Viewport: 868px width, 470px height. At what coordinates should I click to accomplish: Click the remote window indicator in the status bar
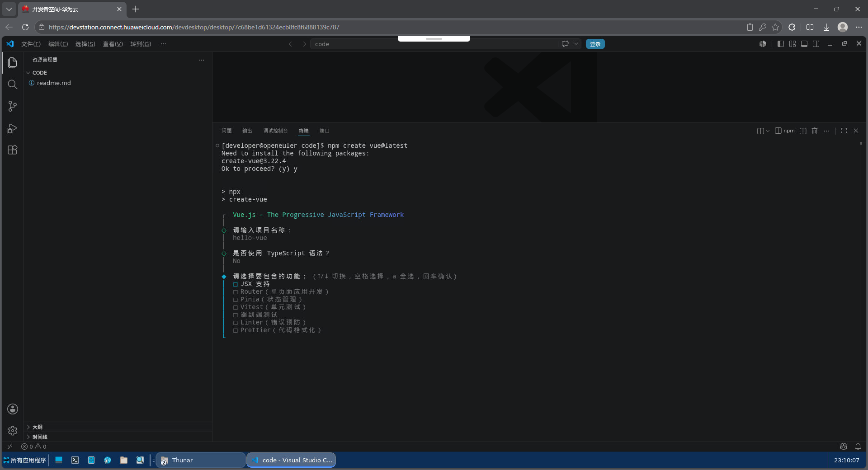[x=10, y=446]
